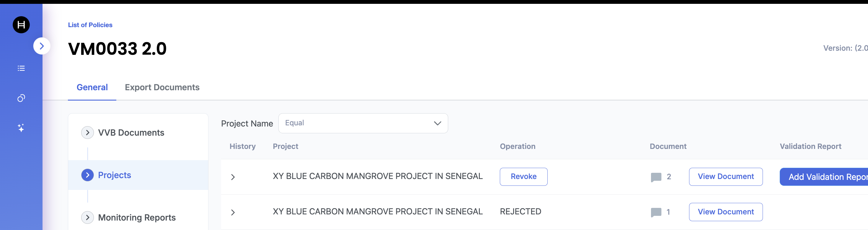Expand the Monitoring Reports step
Image resolution: width=868 pixels, height=230 pixels.
click(x=88, y=218)
